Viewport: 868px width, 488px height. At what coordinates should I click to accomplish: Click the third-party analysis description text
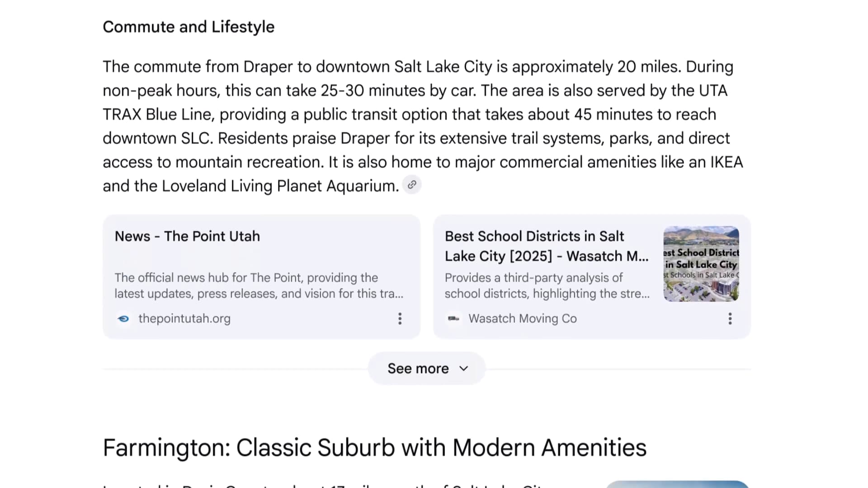pos(547,286)
